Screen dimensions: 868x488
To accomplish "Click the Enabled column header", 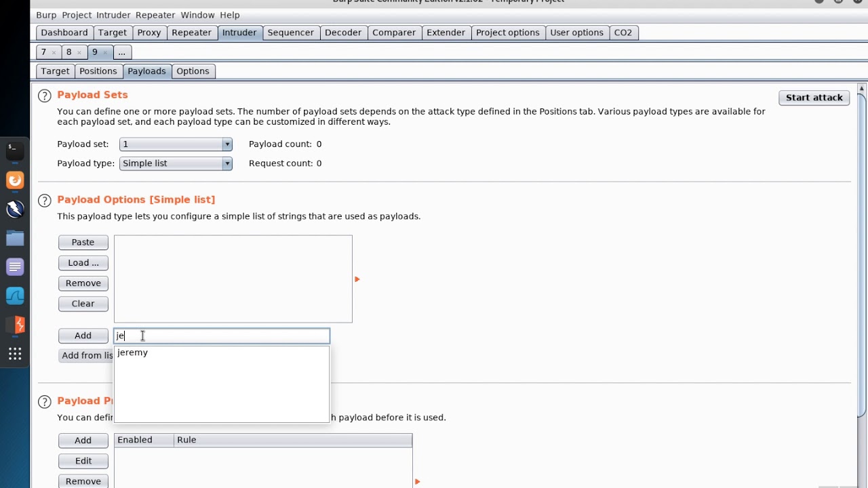I will pyautogui.click(x=144, y=440).
